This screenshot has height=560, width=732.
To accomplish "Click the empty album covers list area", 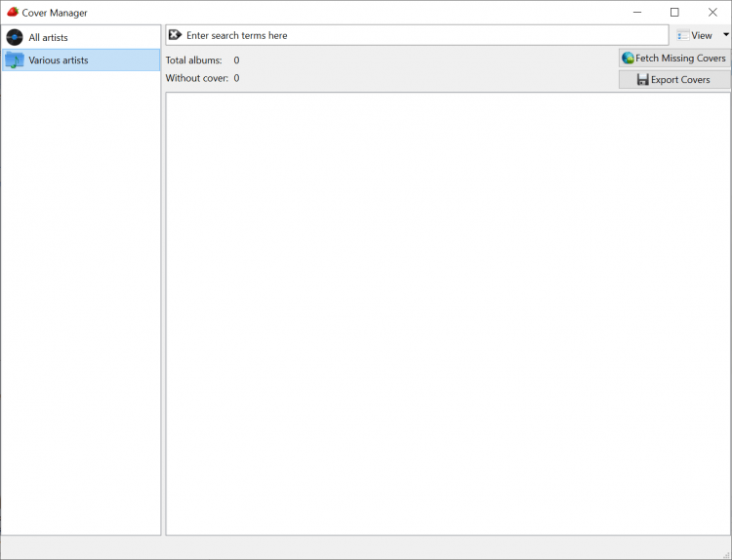I will coord(448,312).
